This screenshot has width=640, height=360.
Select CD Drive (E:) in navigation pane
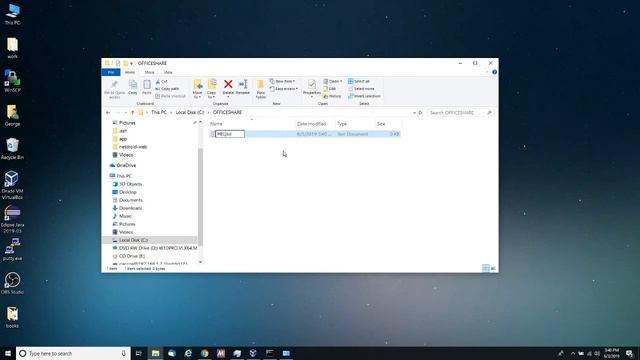click(128, 256)
